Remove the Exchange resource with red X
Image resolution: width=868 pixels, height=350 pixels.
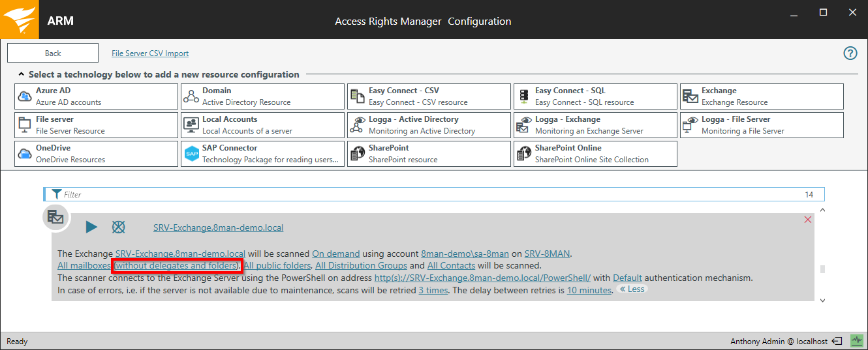[x=808, y=220]
